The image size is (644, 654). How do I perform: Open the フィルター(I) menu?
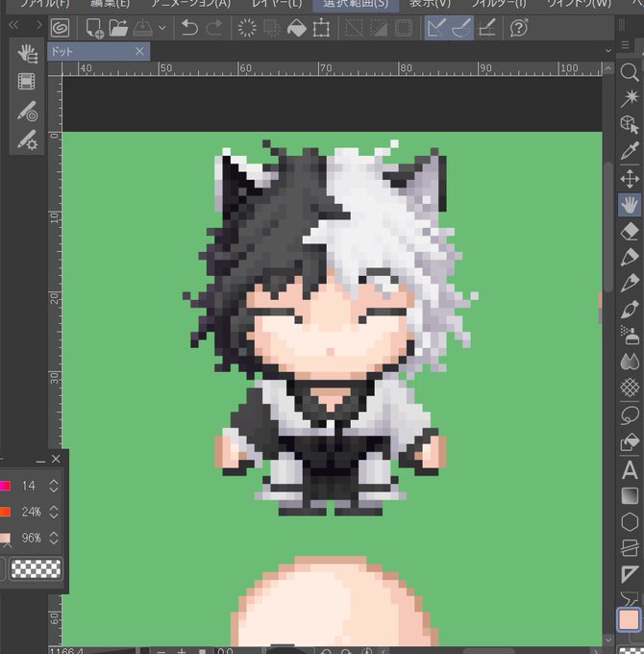pyautogui.click(x=499, y=4)
